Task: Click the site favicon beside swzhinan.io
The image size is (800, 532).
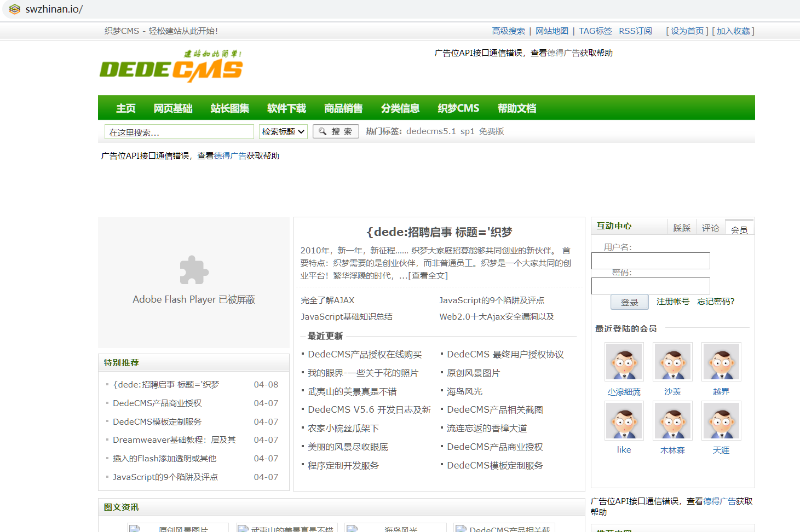Action: pyautogui.click(x=15, y=9)
